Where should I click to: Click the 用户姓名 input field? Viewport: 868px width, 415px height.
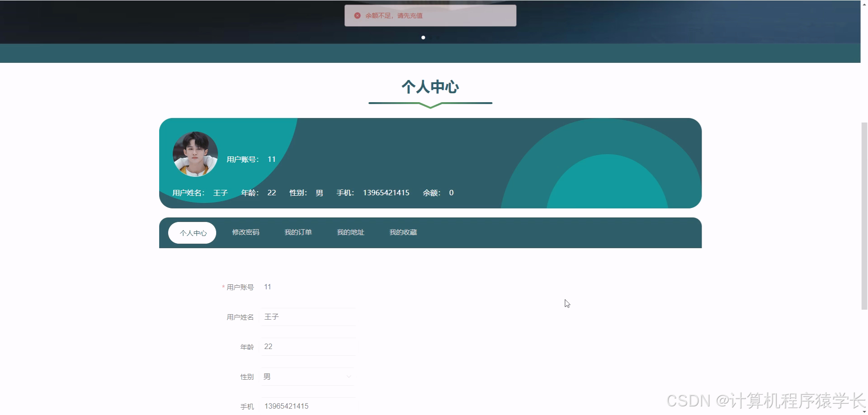[x=308, y=317]
